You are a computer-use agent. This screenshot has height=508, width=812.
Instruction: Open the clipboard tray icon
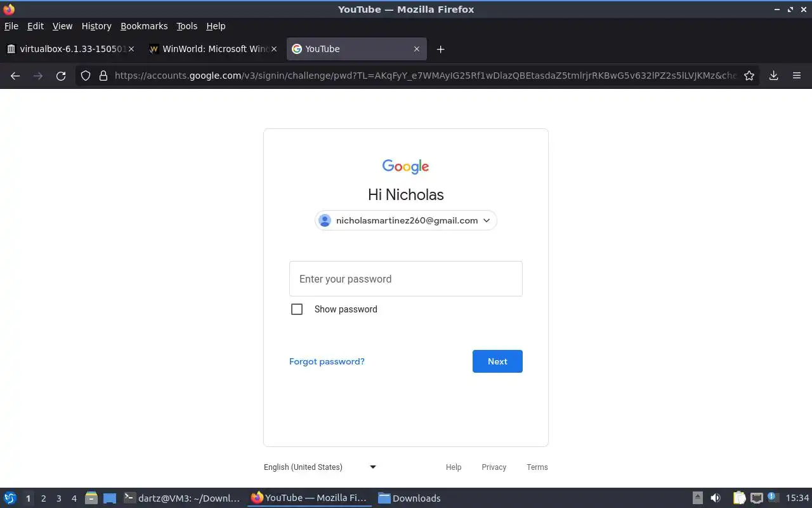pyautogui.click(x=740, y=498)
